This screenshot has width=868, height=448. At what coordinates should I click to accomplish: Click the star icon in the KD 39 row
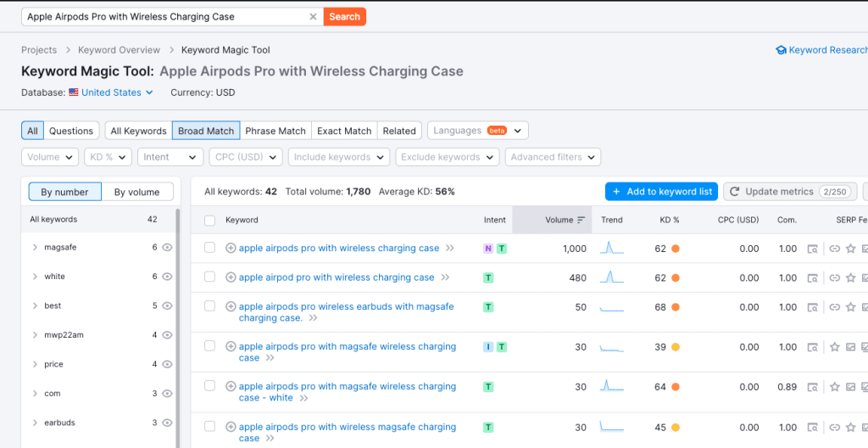[x=835, y=347]
